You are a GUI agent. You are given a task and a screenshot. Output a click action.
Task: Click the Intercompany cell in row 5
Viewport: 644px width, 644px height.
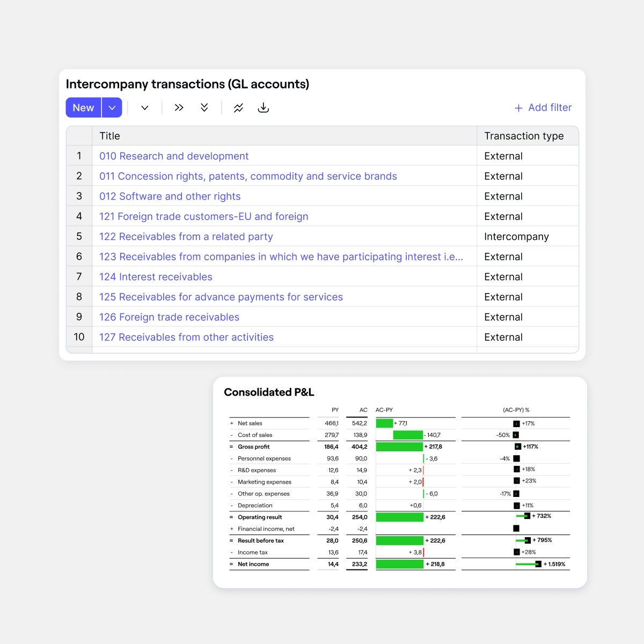tap(516, 237)
